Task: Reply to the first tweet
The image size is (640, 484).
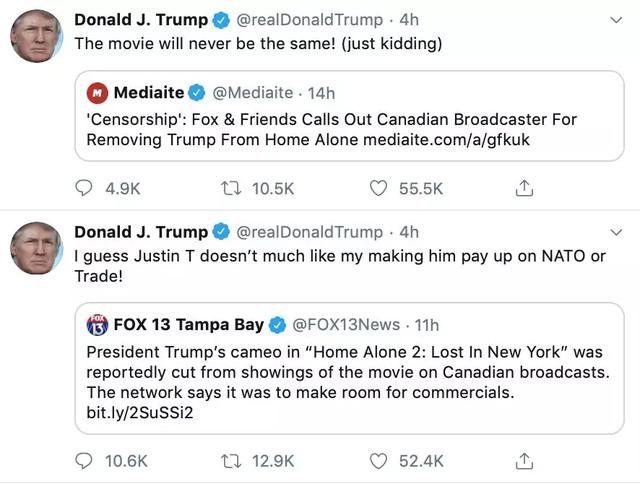Action: (x=84, y=188)
